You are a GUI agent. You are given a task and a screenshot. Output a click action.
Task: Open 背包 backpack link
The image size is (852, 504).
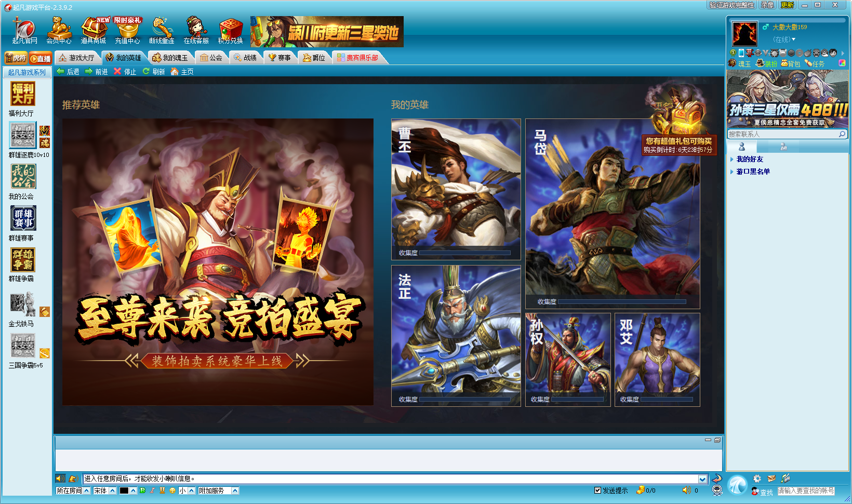(790, 63)
